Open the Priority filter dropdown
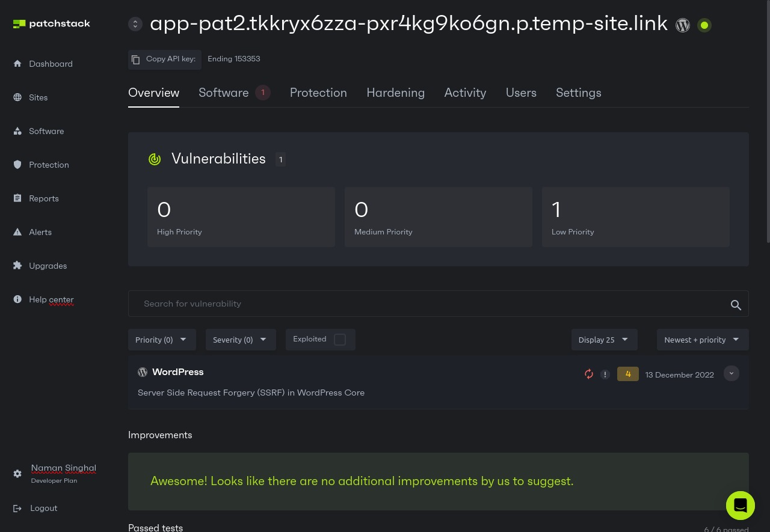 coord(162,340)
